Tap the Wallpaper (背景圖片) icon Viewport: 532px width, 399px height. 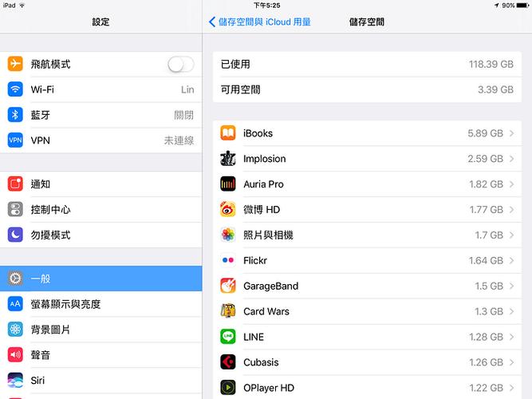[15, 330]
